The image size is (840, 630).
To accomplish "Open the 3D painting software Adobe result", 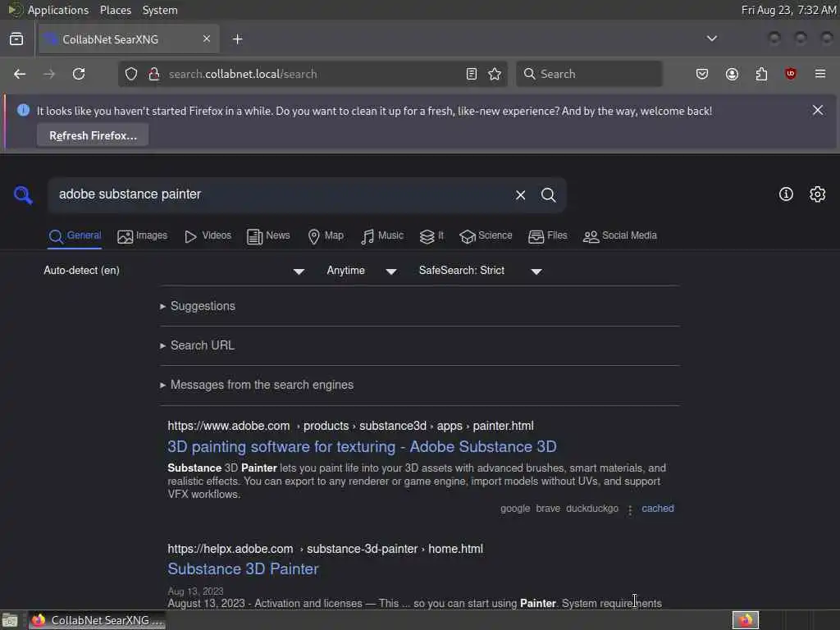I will 362,447.
